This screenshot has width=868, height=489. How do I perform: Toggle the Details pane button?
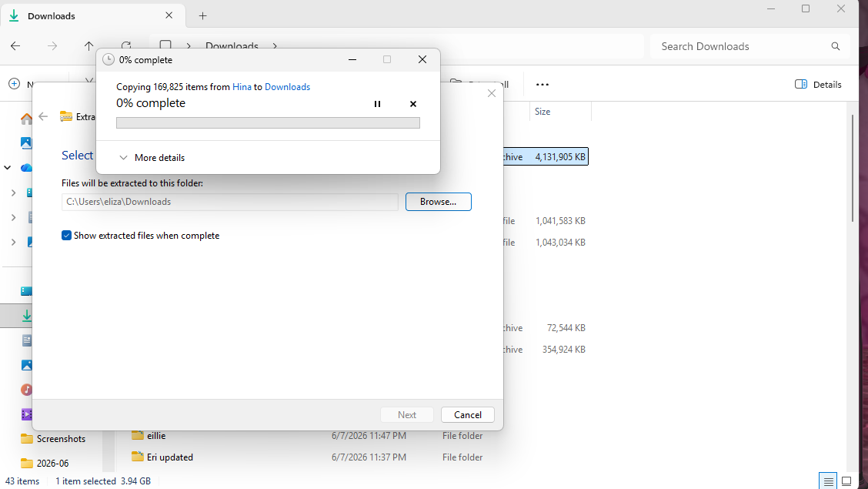[x=818, y=84]
